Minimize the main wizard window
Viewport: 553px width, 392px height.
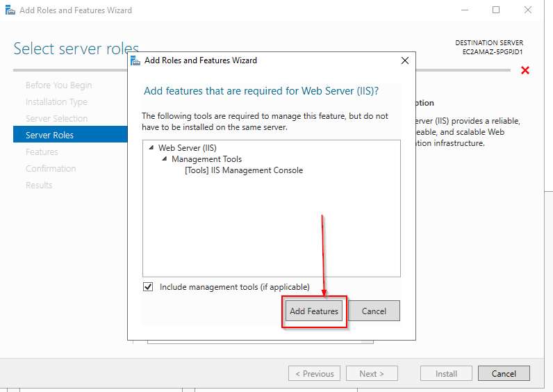(x=465, y=10)
